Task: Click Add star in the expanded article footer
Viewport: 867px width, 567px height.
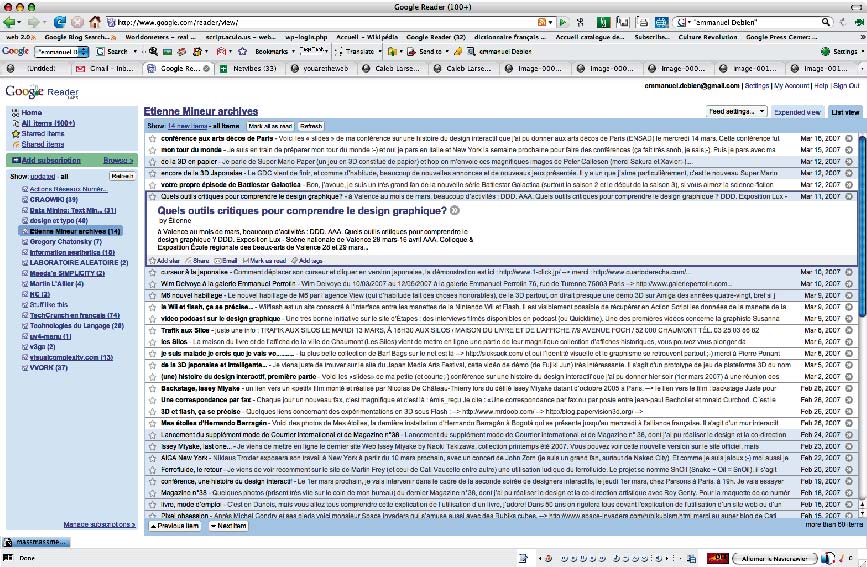Action: click(165, 261)
